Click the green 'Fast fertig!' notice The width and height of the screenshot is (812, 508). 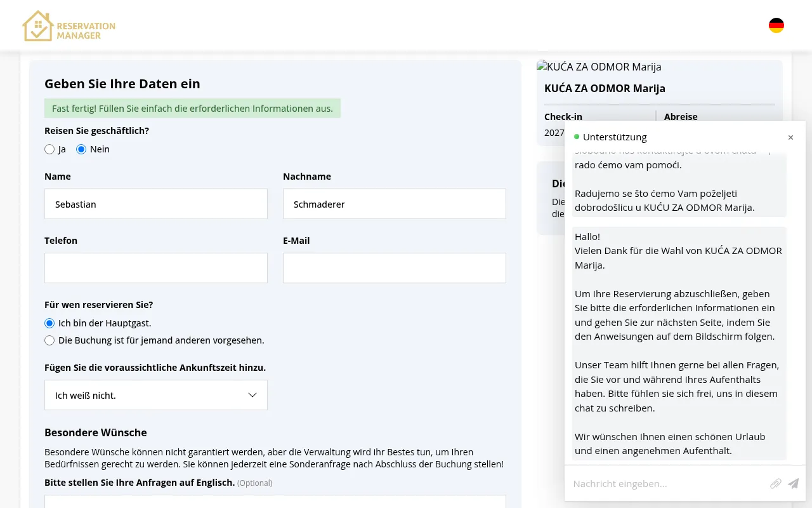click(x=192, y=109)
